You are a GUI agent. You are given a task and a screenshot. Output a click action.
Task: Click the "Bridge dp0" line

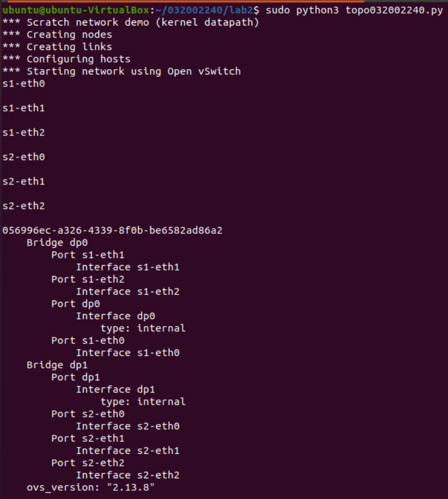click(x=57, y=243)
